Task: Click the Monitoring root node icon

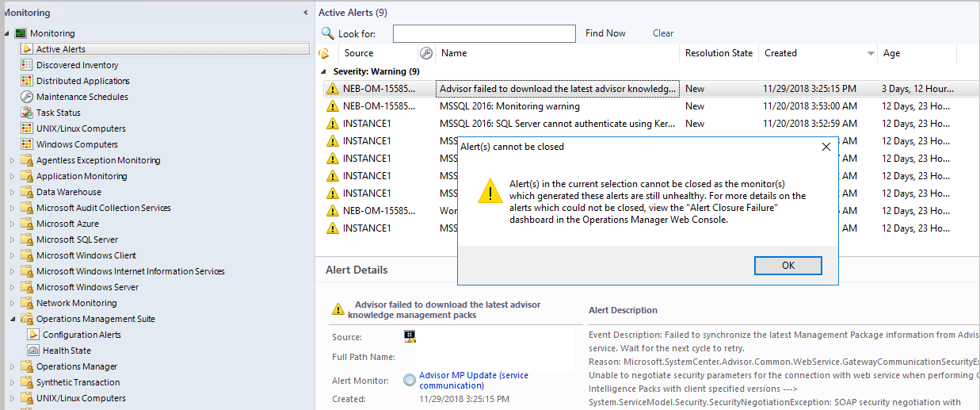Action: tap(21, 33)
